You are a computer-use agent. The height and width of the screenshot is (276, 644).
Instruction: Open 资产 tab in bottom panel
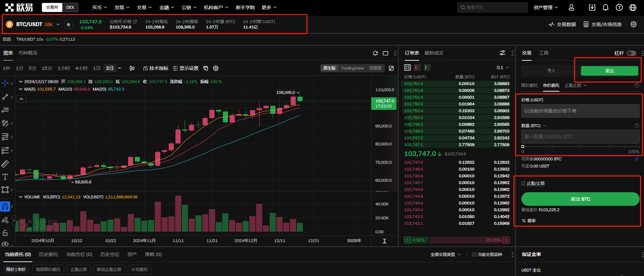(x=132, y=255)
